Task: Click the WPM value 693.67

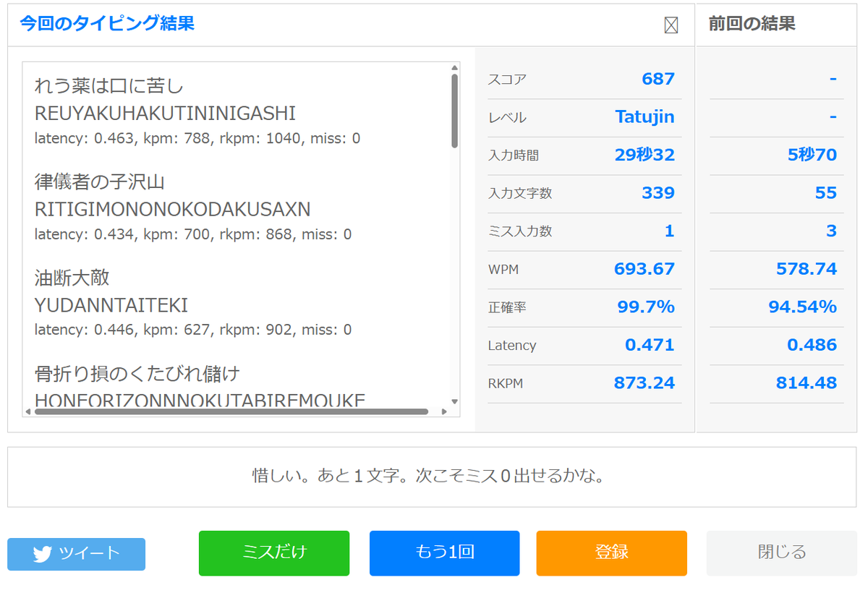Action: coord(644,269)
